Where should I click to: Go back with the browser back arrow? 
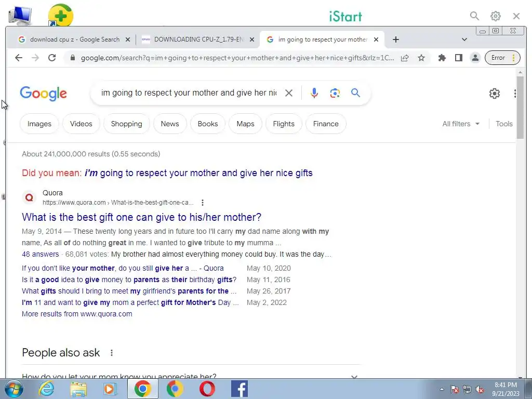pos(19,58)
